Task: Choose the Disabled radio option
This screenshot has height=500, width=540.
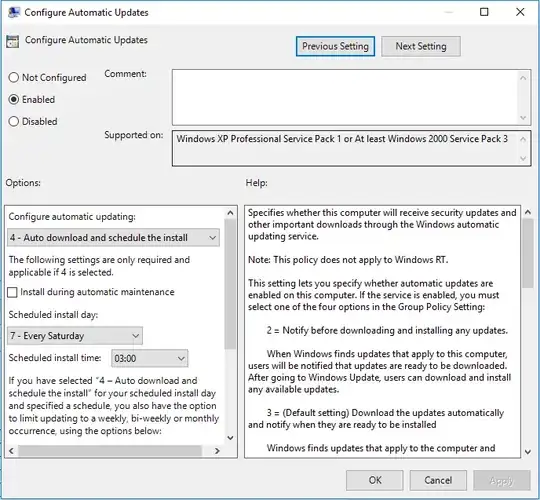Action: [13, 121]
